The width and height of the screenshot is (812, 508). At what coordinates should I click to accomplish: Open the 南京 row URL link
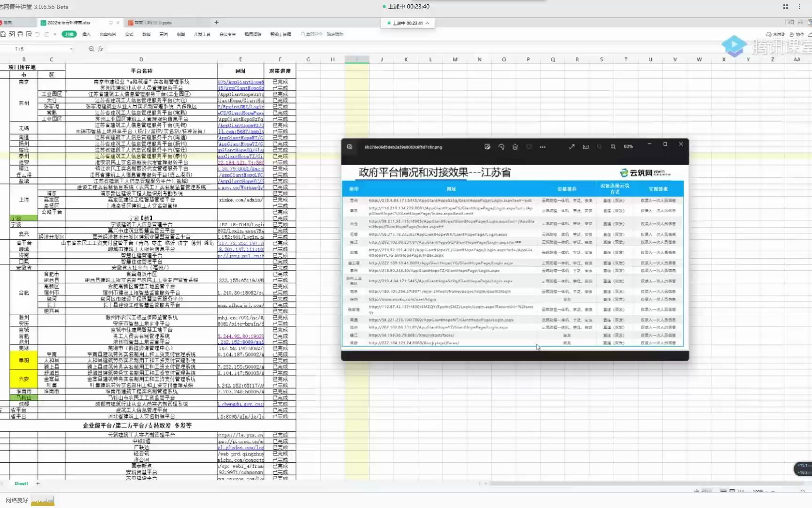pos(241,82)
